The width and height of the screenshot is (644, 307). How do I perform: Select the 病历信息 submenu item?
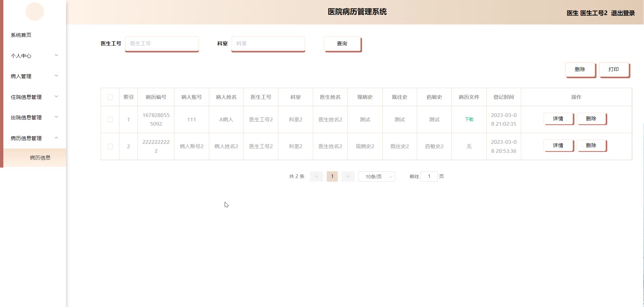click(40, 158)
